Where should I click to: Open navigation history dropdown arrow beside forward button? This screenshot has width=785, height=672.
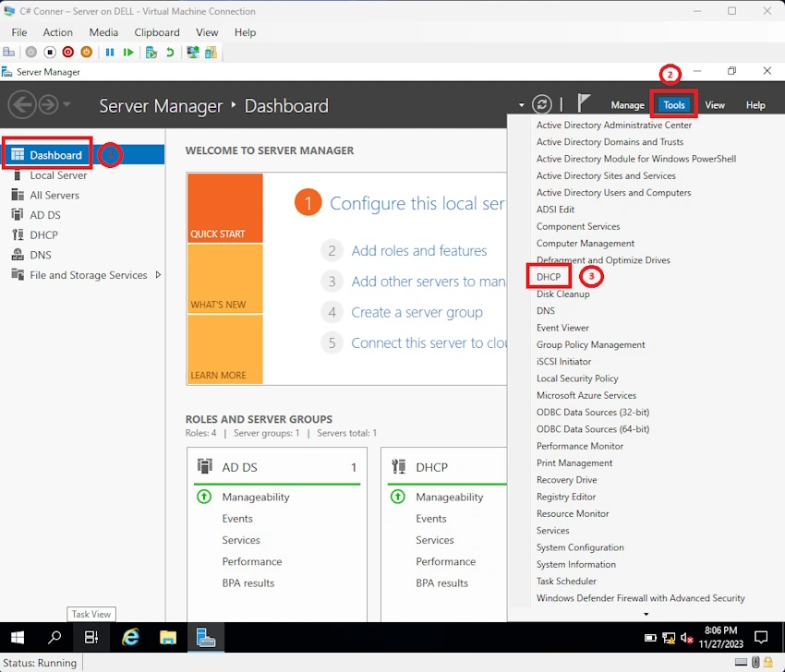pyautogui.click(x=66, y=104)
